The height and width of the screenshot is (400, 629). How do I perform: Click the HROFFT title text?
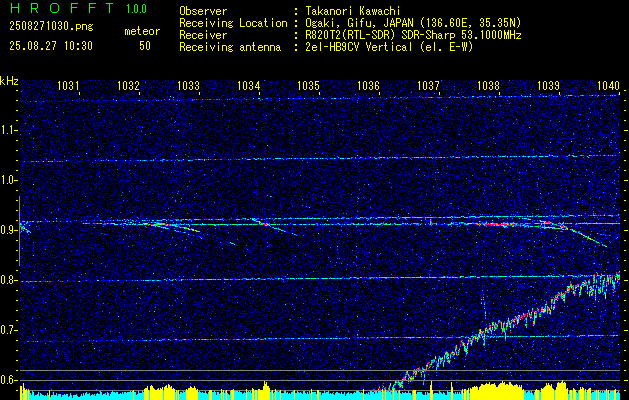pos(62,8)
